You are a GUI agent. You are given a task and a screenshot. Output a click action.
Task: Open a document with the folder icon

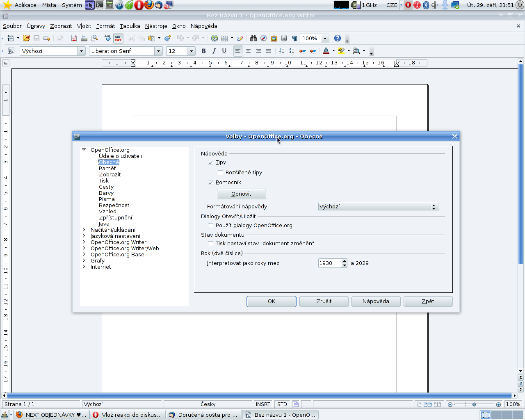(26, 38)
